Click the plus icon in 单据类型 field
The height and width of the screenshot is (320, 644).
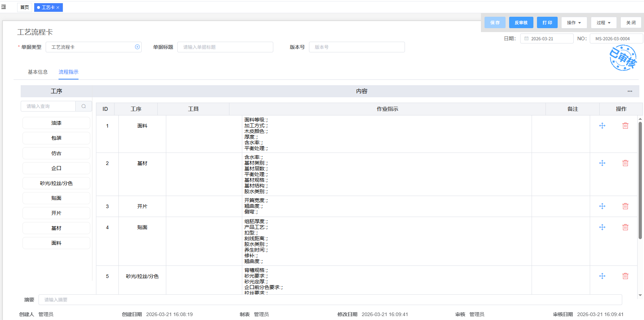[x=137, y=47]
